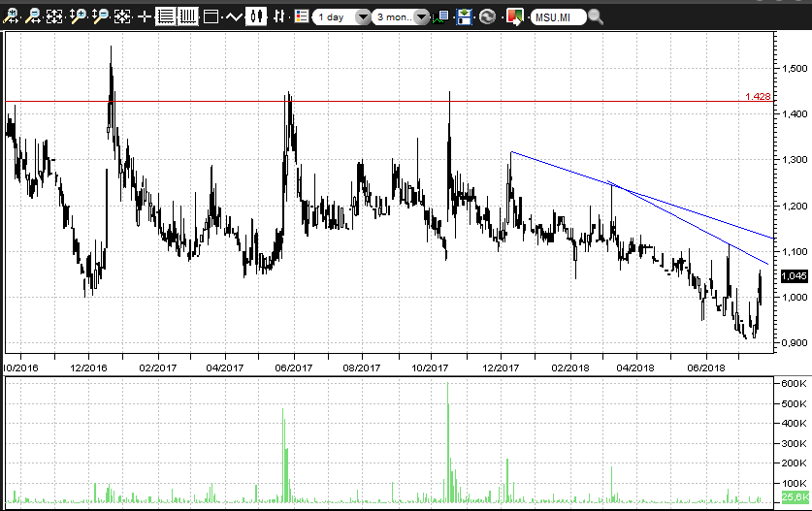Toggle candlestick chart mode
The height and width of the screenshot is (511, 812).
(256, 16)
